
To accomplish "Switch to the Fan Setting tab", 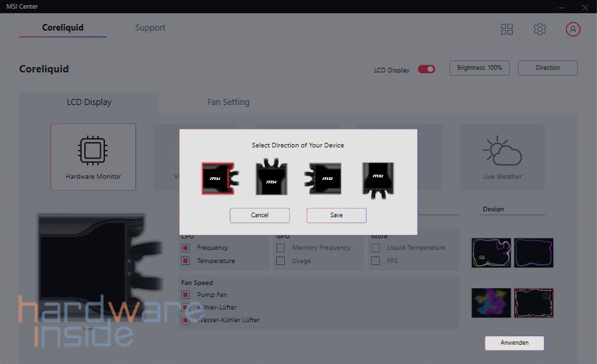I will [228, 102].
